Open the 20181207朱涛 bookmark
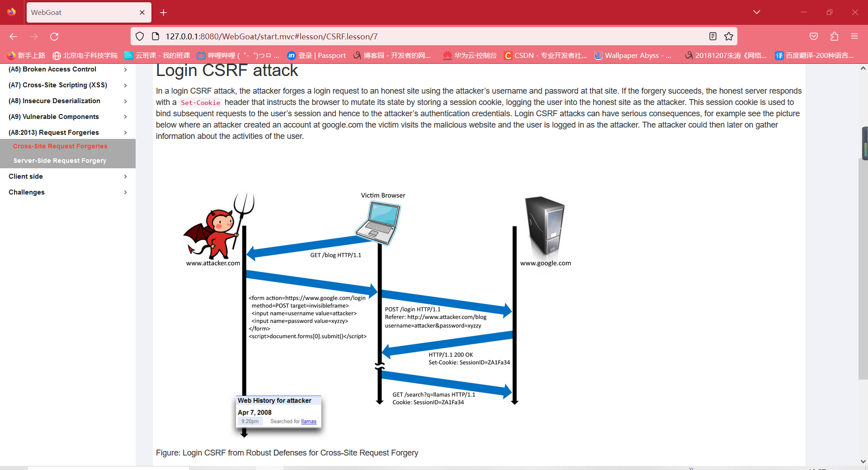The image size is (868, 470). point(726,56)
